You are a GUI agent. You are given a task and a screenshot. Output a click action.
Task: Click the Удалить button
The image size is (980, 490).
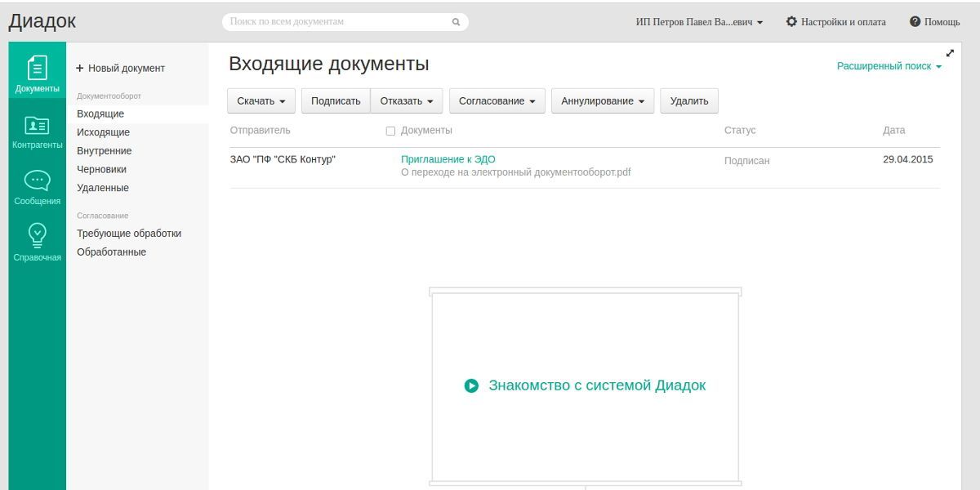pyautogui.click(x=689, y=101)
